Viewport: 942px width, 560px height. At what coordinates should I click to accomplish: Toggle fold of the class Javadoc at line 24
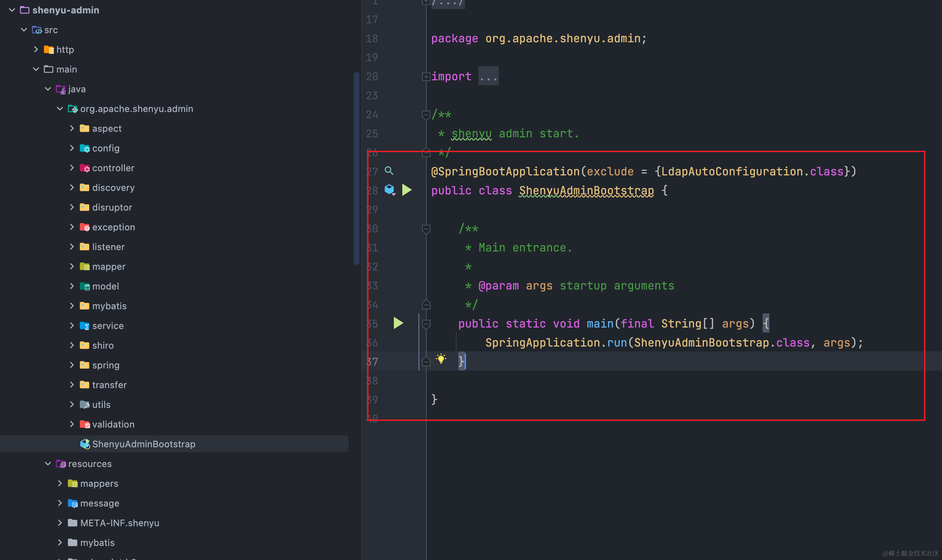(426, 114)
